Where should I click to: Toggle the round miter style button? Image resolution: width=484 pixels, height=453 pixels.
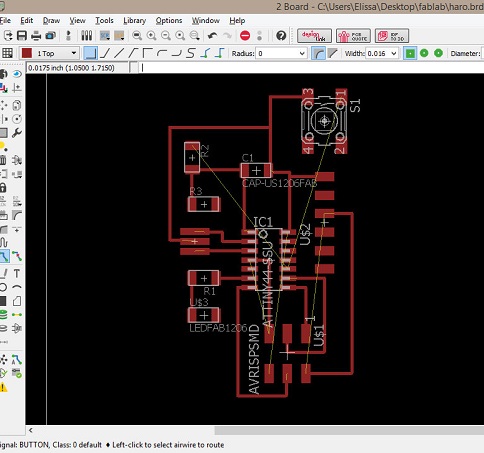pos(318,53)
